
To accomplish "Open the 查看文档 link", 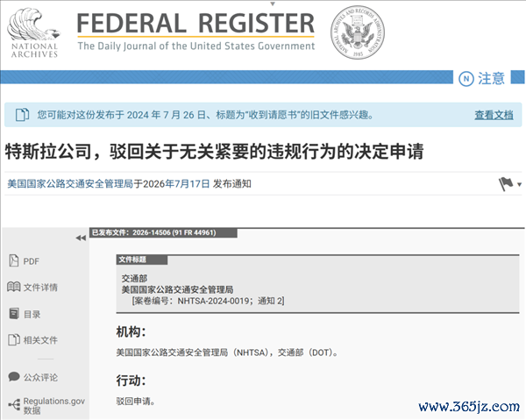I will point(494,115).
